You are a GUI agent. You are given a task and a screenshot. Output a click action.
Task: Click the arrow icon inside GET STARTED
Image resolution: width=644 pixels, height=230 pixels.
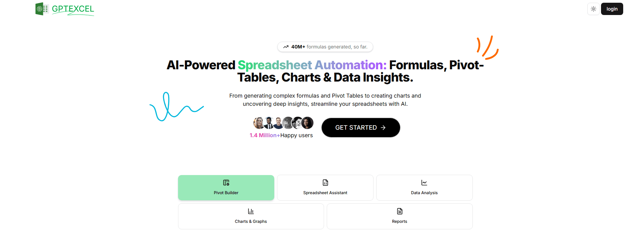tap(383, 128)
